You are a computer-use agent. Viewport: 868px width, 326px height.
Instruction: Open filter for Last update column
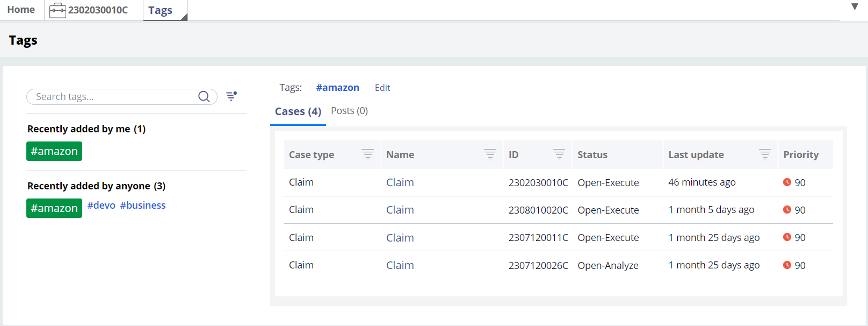[x=765, y=155]
